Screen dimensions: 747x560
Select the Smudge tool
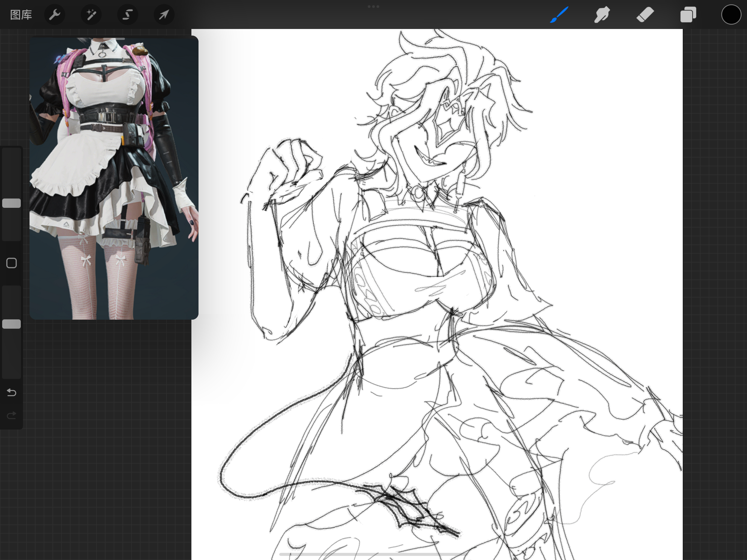click(x=602, y=14)
